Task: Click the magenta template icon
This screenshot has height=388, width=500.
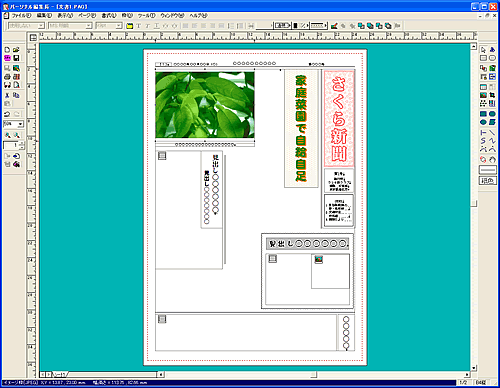Action: 7,58
